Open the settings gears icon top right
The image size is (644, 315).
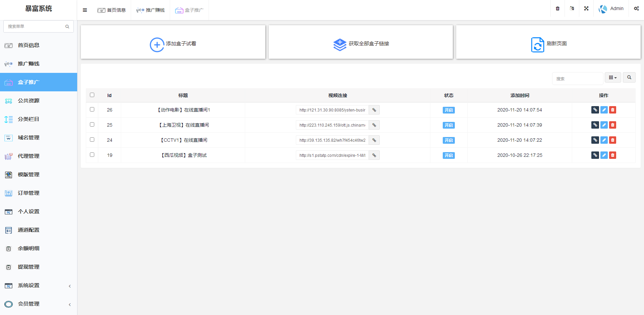pyautogui.click(x=636, y=8)
